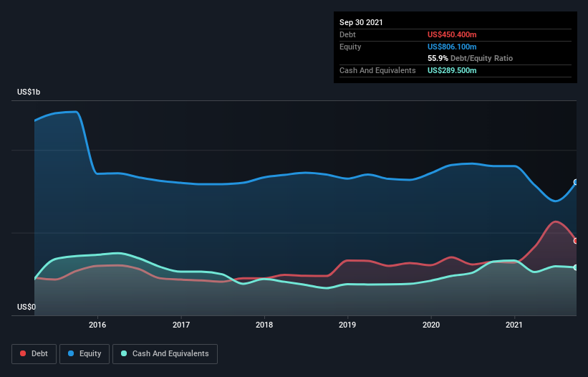Screen dimensions: 588x377
Task: Click the US$0 axis label
Action: pyautogui.click(x=26, y=307)
